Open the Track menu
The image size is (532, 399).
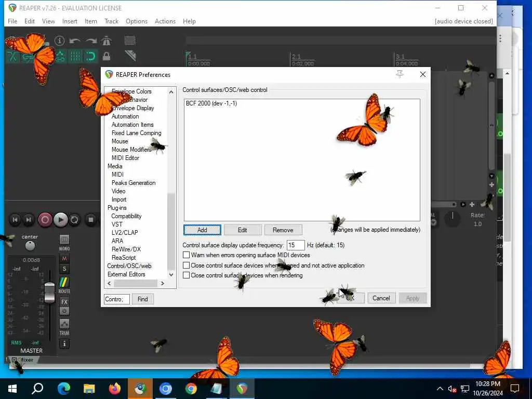pos(111,21)
